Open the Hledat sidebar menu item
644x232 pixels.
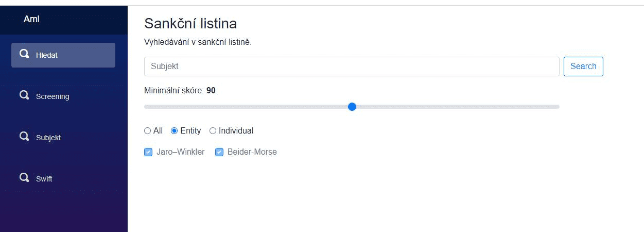click(63, 55)
